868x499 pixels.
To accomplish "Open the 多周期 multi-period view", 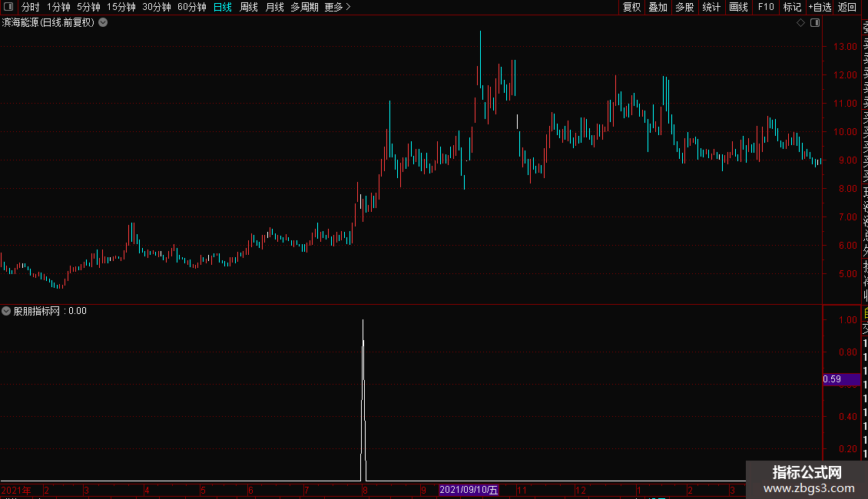I will pos(304,7).
